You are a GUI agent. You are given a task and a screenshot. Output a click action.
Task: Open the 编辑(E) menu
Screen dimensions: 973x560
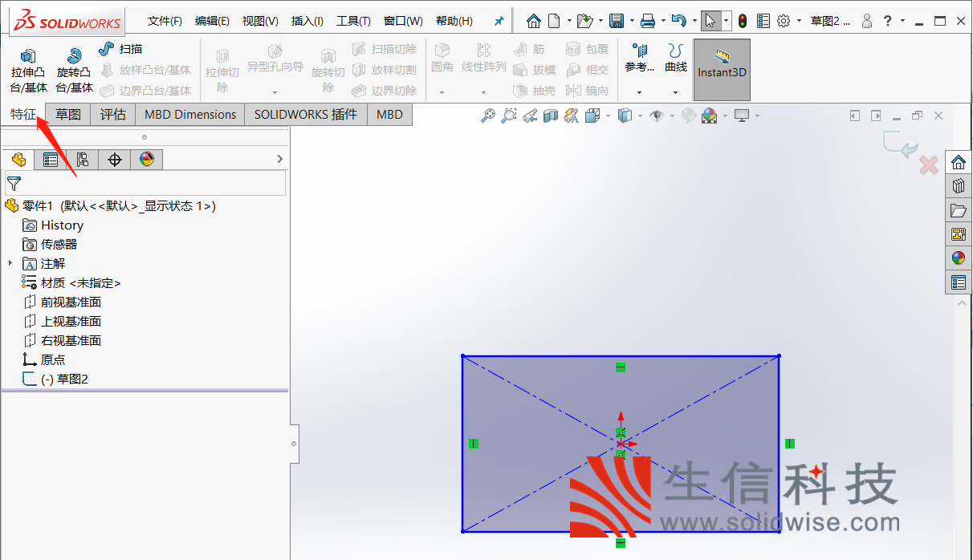coord(212,21)
